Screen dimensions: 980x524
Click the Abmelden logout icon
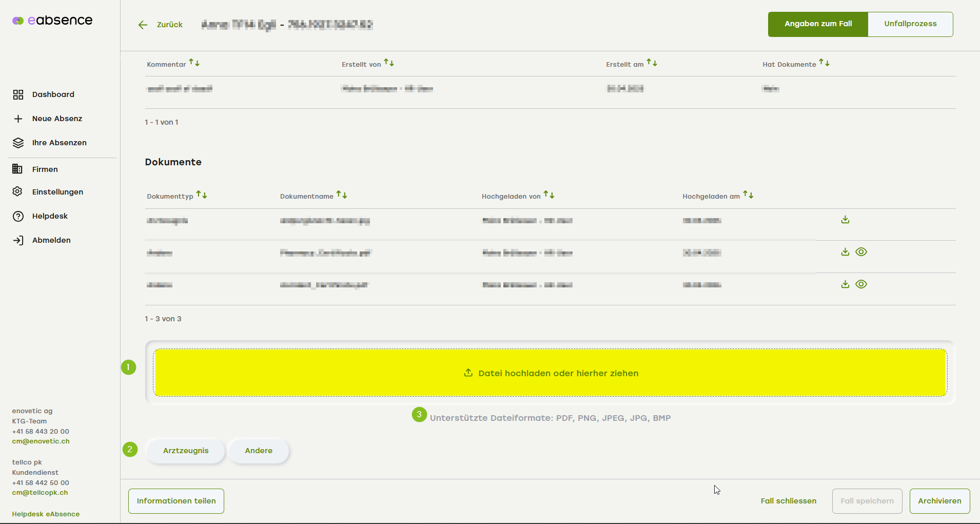18,240
